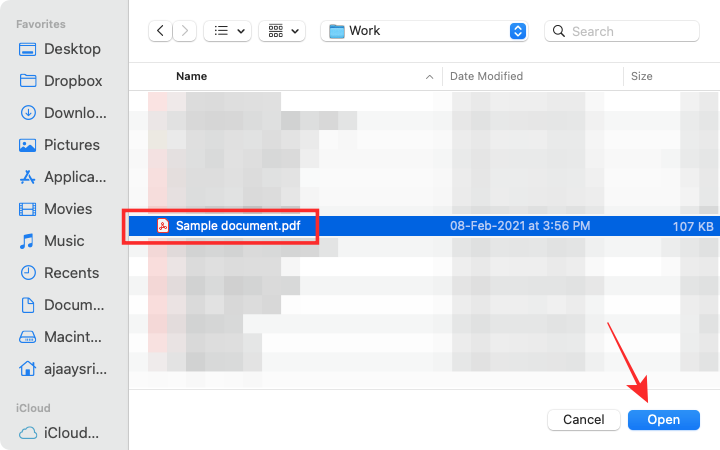Click the 107 KB size value
The height and width of the screenshot is (450, 720).
(x=693, y=226)
